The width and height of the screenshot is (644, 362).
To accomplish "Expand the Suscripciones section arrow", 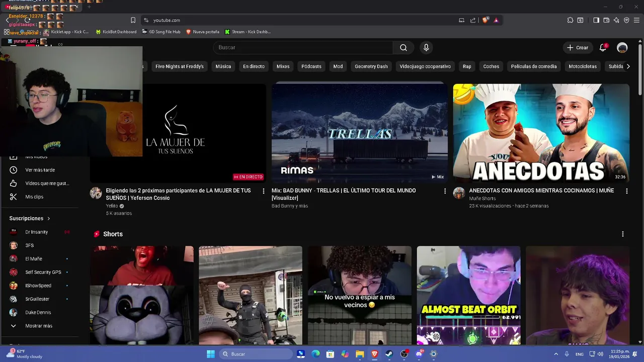I will point(49,219).
